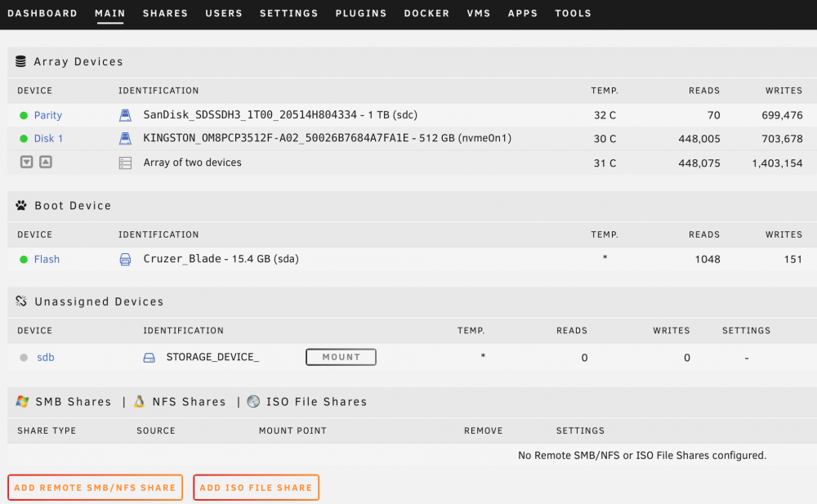Click the NFS Shares heading
This screenshot has width=817, height=504.
point(190,401)
